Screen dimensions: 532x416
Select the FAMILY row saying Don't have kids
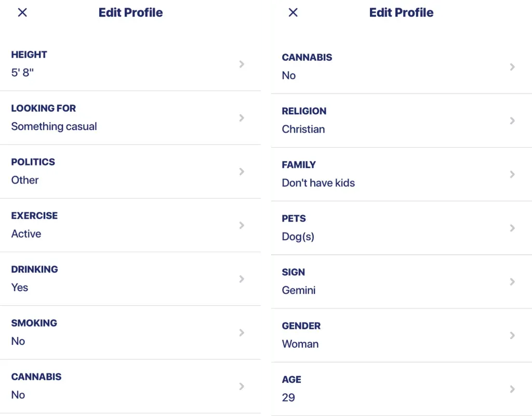click(x=400, y=174)
